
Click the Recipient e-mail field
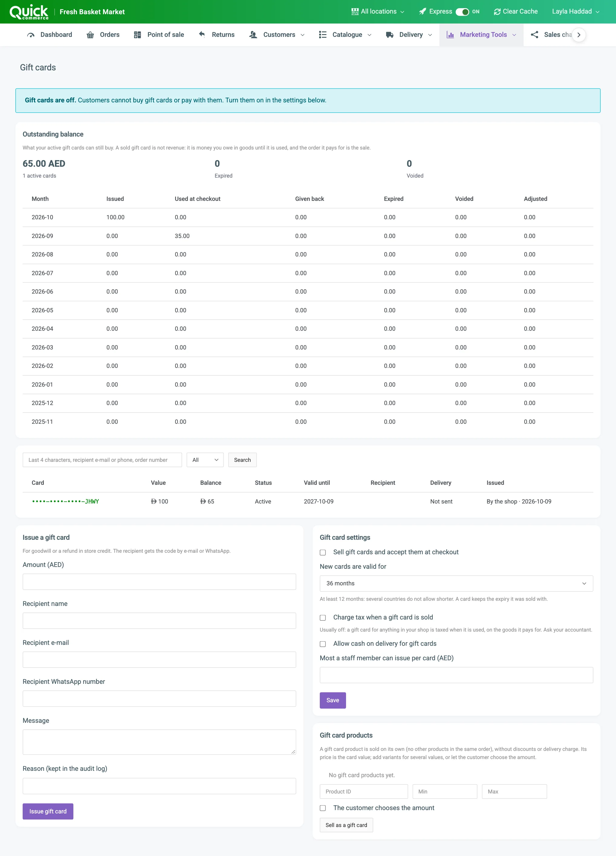click(x=159, y=660)
